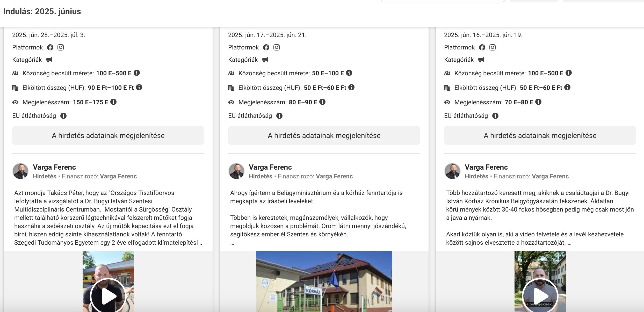Open EU-átláthatóság info in Jun 16 ad
The width and height of the screenshot is (644, 312).
tap(495, 116)
